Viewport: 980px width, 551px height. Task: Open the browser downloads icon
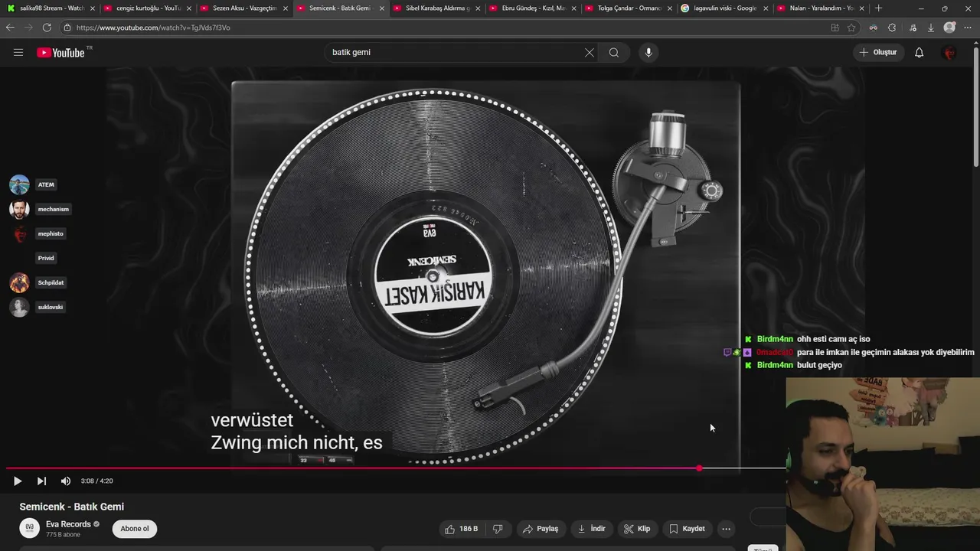click(x=931, y=28)
